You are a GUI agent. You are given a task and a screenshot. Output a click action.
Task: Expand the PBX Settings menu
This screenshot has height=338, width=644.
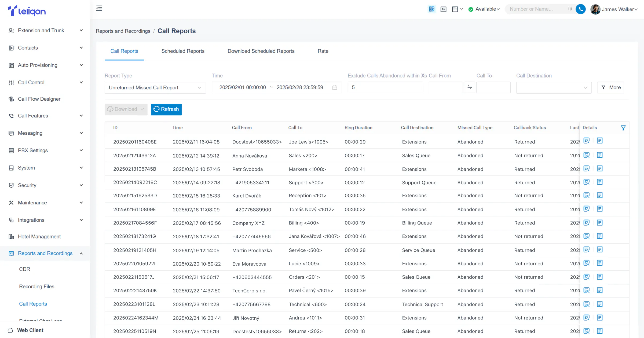[45, 150]
